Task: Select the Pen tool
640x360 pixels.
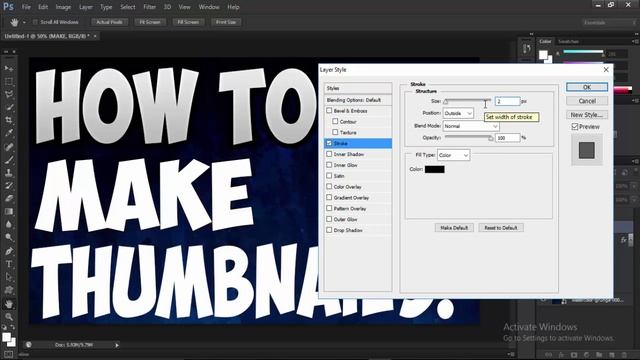Action: [9, 251]
